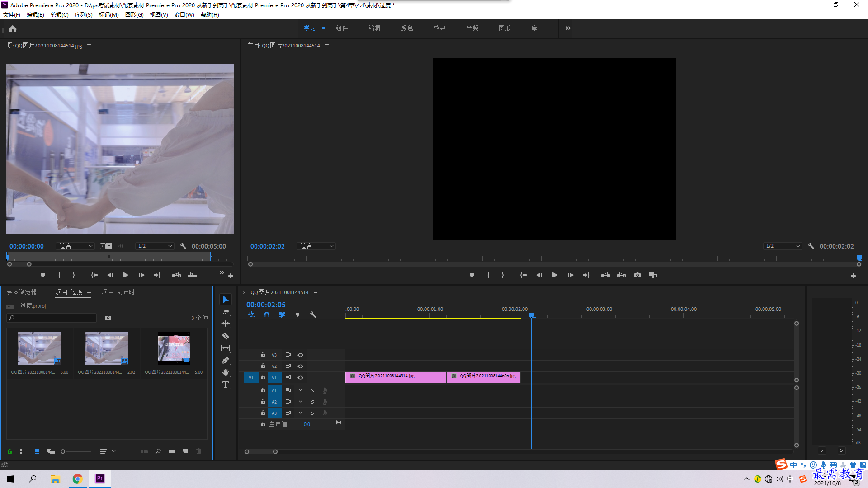The image size is (868, 488).
Task: Select the QQ图片20211008144606.jpg timeline clip
Action: (483, 377)
